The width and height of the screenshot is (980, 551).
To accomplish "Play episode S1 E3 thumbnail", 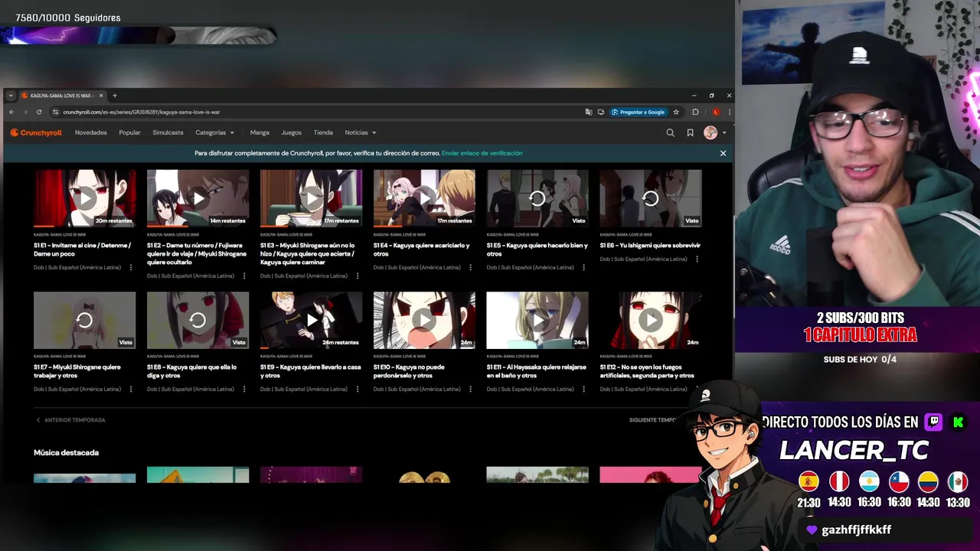I will 311,198.
